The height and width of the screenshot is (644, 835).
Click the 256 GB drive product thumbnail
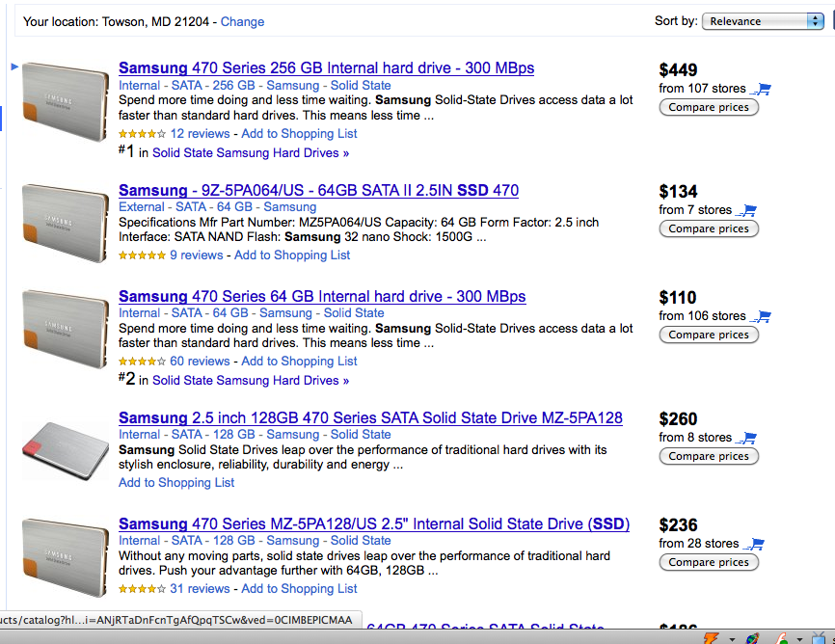coord(66,102)
